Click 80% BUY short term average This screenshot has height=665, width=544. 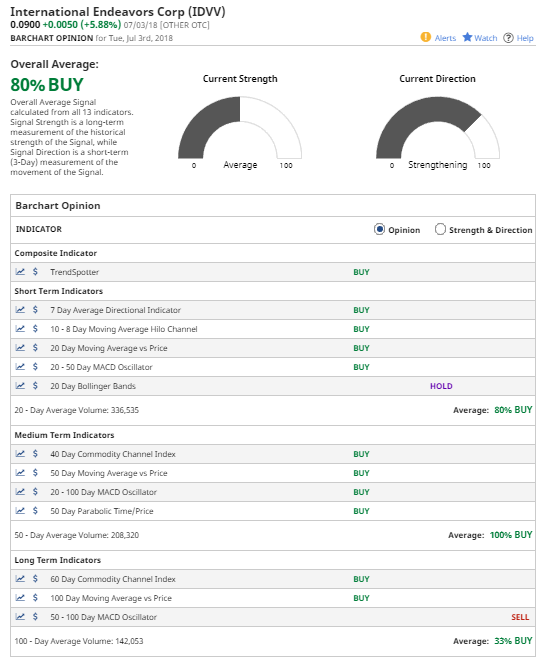click(x=513, y=410)
